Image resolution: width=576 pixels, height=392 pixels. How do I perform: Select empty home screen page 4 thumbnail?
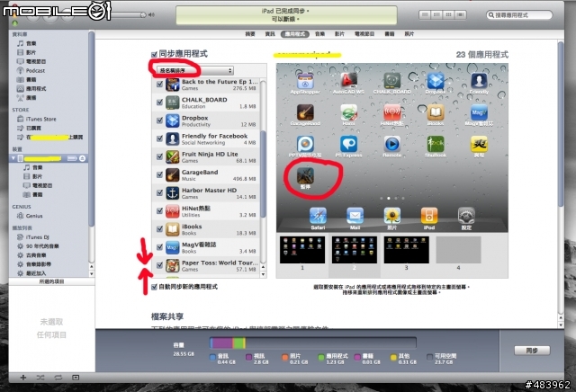(x=458, y=250)
